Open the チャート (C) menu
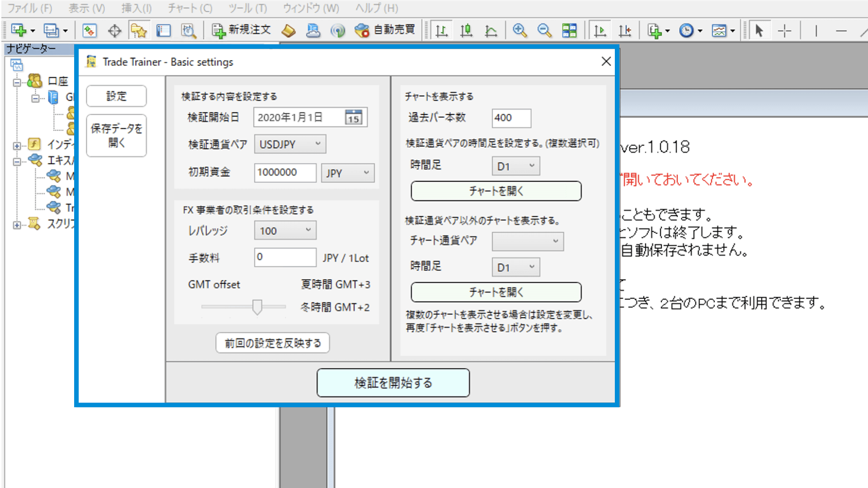868x488 pixels. pyautogui.click(x=190, y=8)
